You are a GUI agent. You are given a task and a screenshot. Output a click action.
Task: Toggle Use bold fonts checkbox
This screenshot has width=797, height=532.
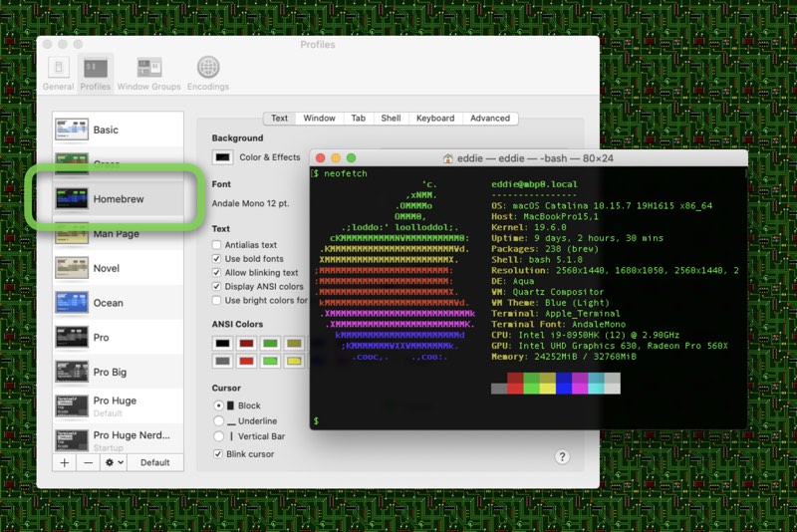coord(216,259)
